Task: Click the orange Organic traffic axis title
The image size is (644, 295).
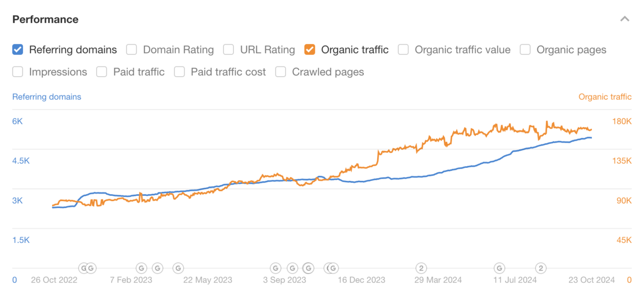Action: 605,97
